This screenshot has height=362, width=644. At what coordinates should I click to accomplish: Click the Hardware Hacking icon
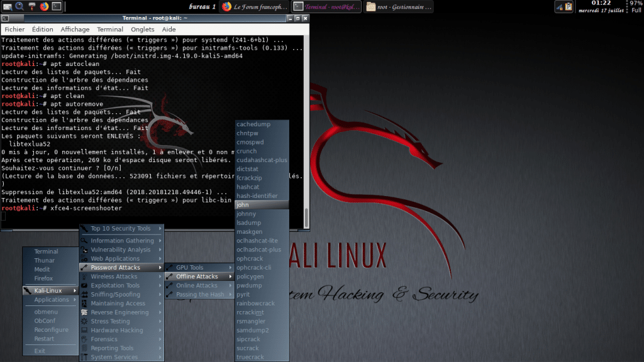84,331
